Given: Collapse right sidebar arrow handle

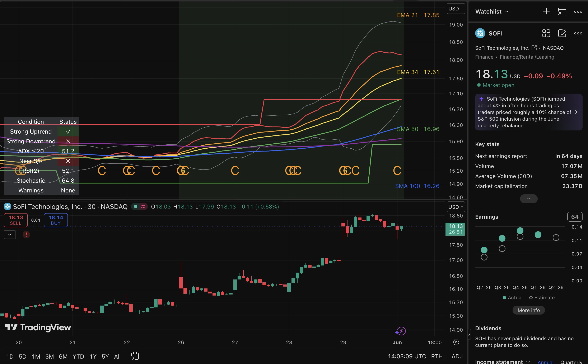Looking at the screenshot, I should point(469,334).
